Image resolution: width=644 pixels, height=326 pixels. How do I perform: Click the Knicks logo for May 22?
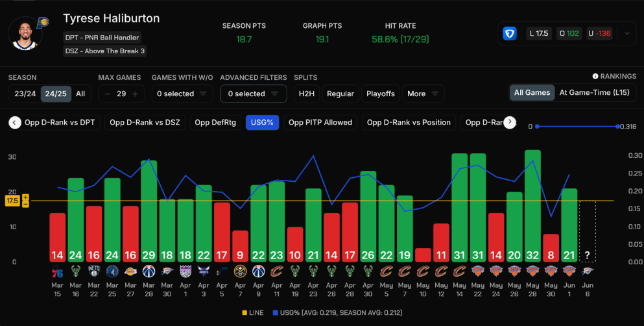(478, 271)
